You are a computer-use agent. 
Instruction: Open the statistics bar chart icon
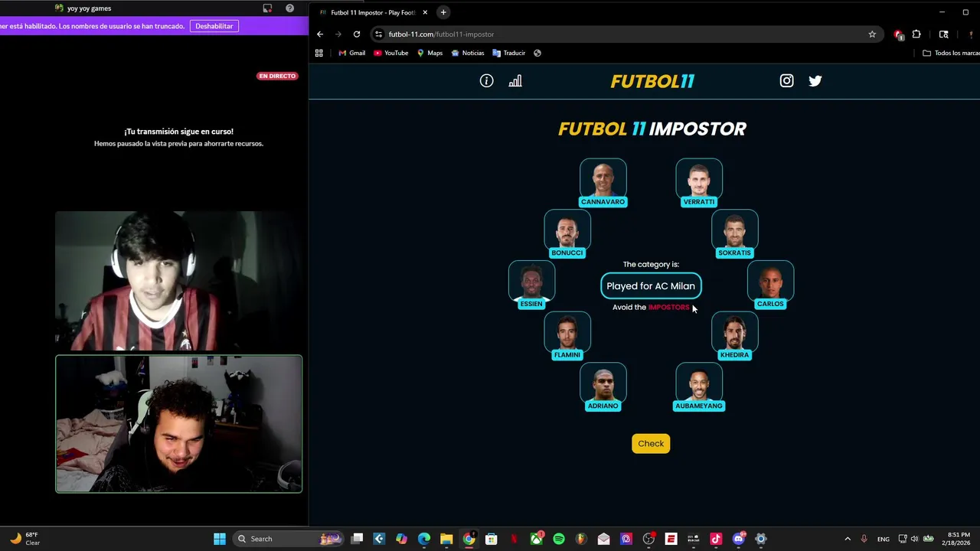click(x=515, y=80)
